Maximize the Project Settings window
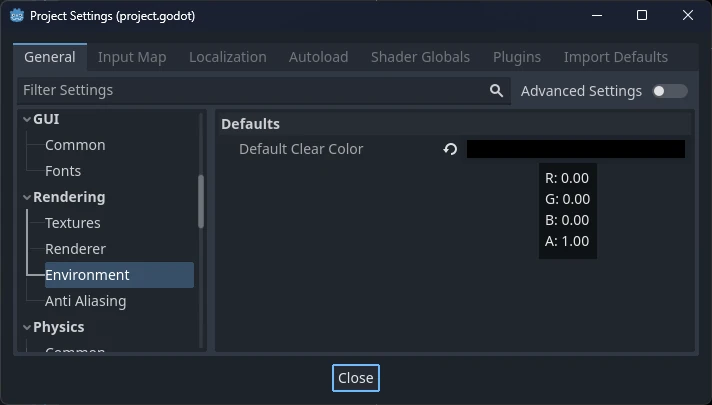 point(642,15)
